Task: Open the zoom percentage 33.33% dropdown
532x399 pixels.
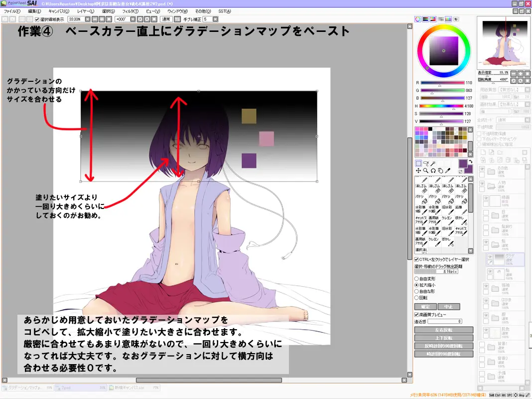Action: pos(88,19)
